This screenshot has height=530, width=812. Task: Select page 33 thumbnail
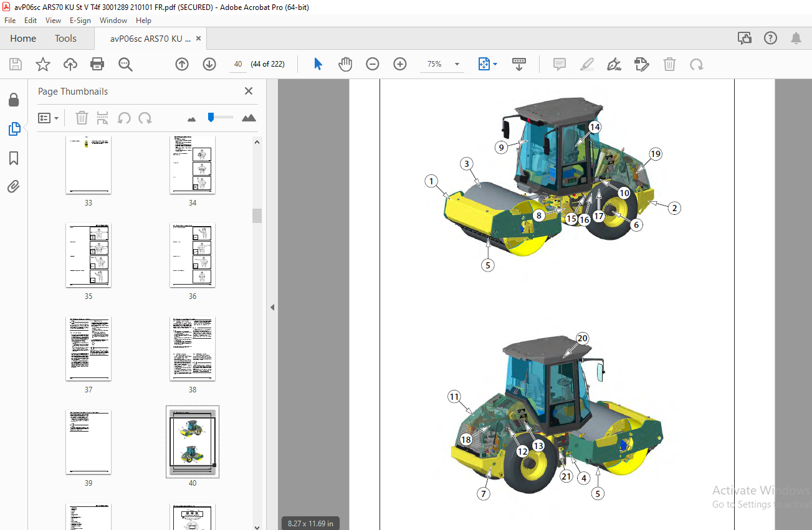pyautogui.click(x=88, y=164)
